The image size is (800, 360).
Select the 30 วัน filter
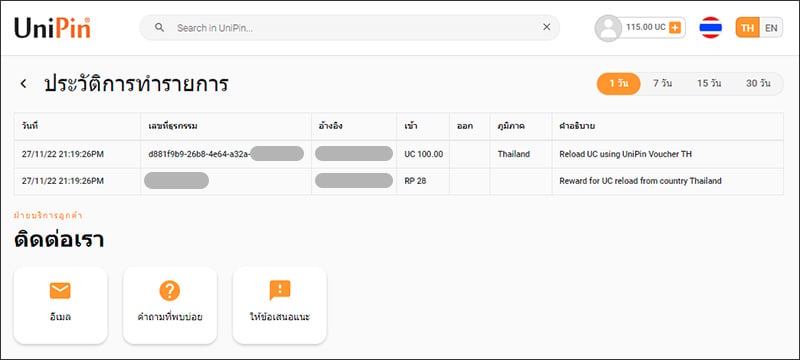758,84
